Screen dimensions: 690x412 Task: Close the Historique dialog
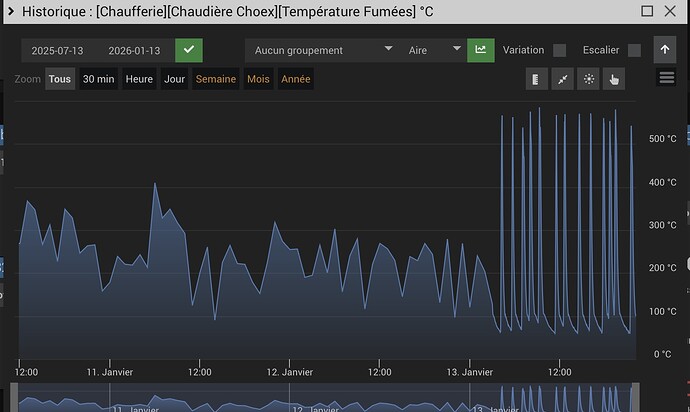(670, 11)
